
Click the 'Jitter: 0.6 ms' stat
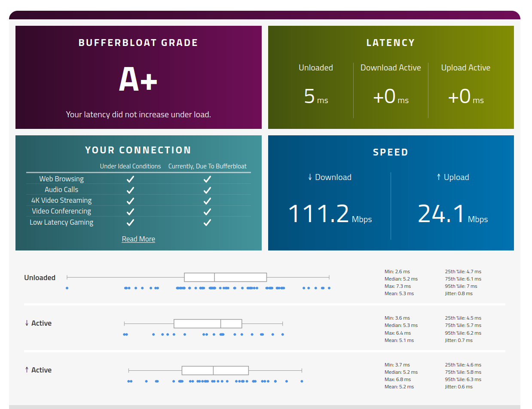point(459,387)
